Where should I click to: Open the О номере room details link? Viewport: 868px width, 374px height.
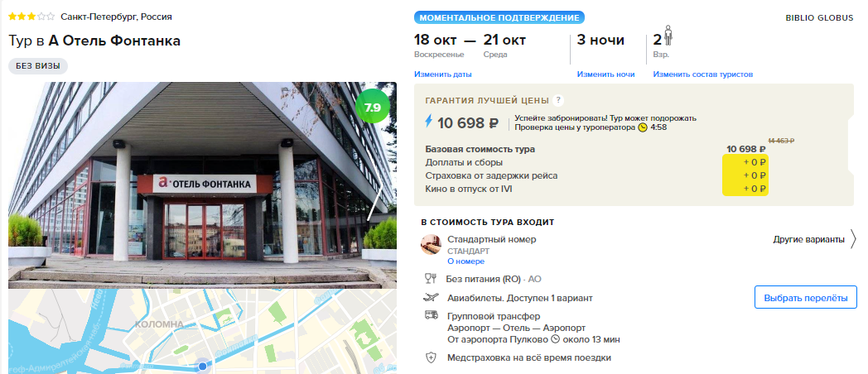click(x=465, y=261)
